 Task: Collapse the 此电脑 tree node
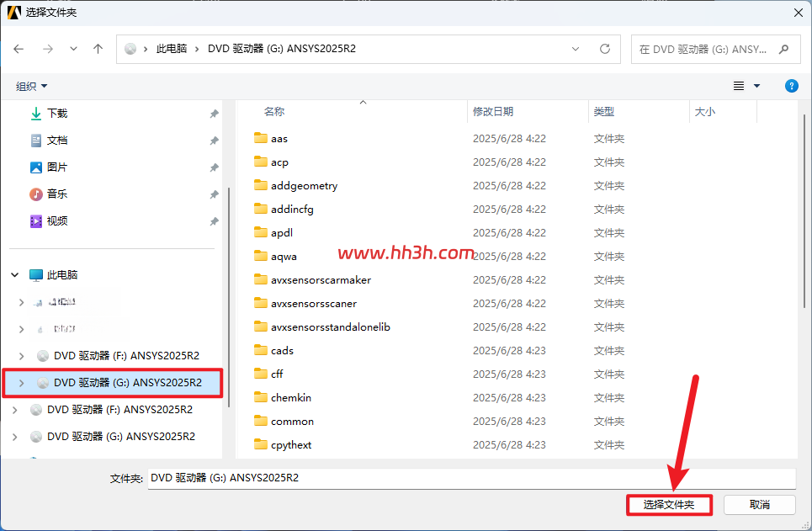(15, 275)
